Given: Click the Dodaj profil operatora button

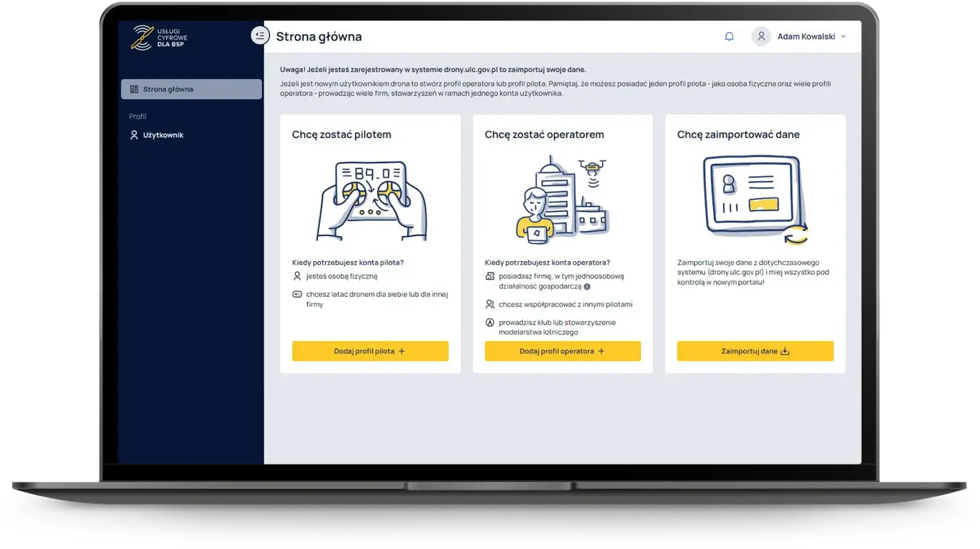Looking at the screenshot, I should (x=562, y=351).
